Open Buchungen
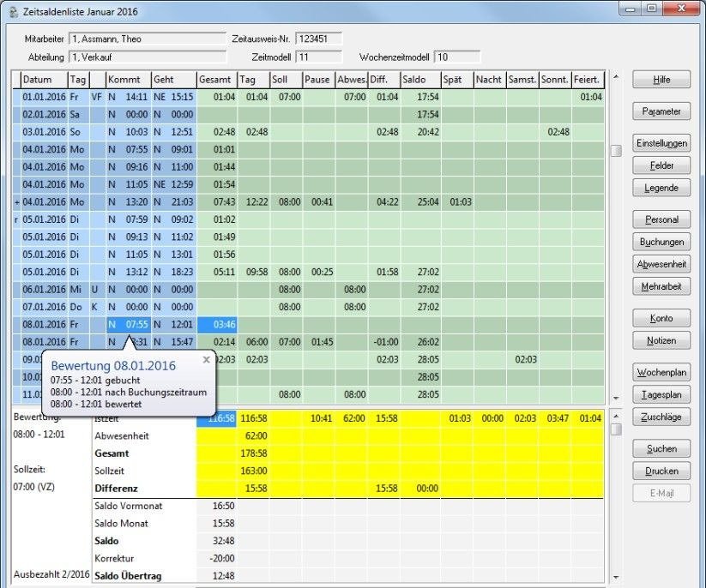The width and height of the screenshot is (706, 588). click(x=661, y=242)
